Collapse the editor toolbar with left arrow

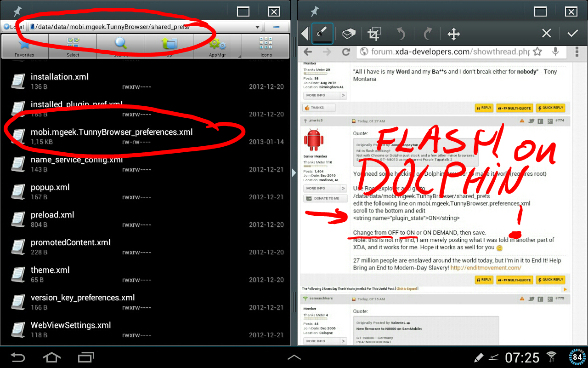coord(305,34)
